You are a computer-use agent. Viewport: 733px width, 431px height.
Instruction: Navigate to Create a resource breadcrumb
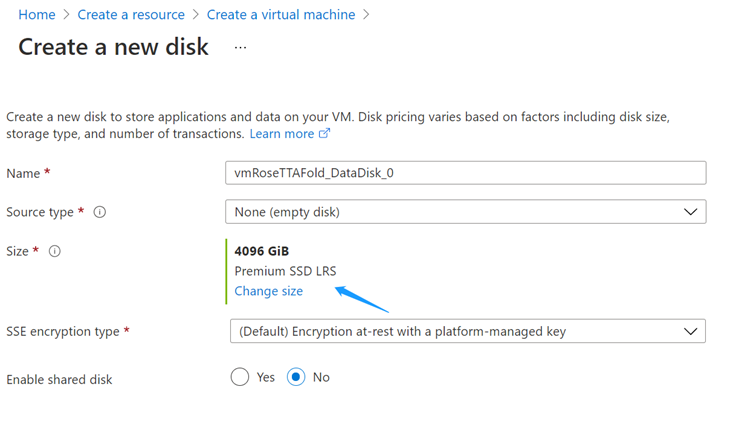pyautogui.click(x=131, y=15)
